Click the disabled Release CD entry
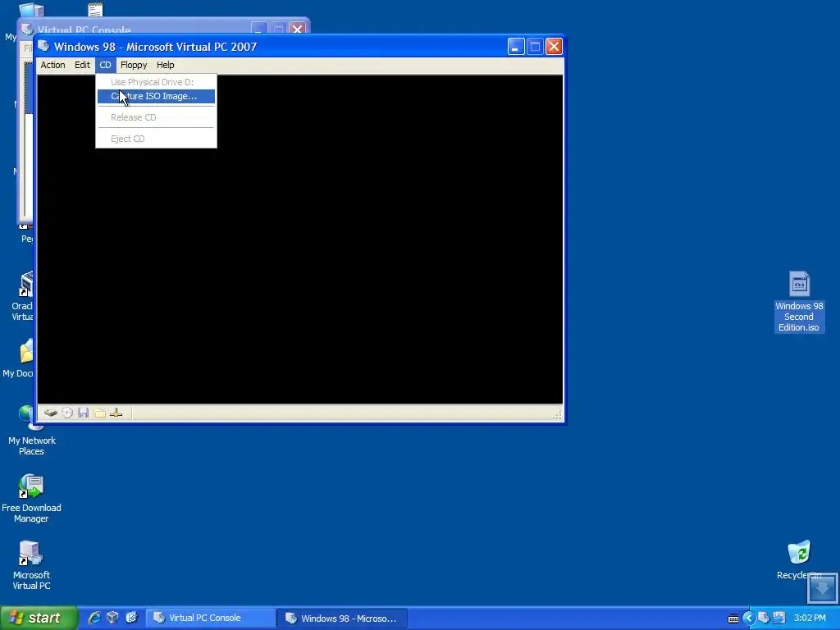This screenshot has height=630, width=840. point(156,117)
